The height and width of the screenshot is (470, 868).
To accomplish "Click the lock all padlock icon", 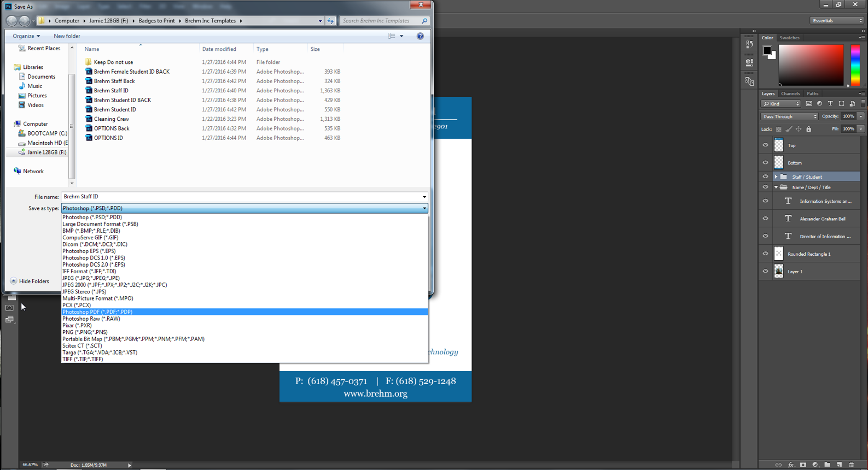I will [x=808, y=129].
